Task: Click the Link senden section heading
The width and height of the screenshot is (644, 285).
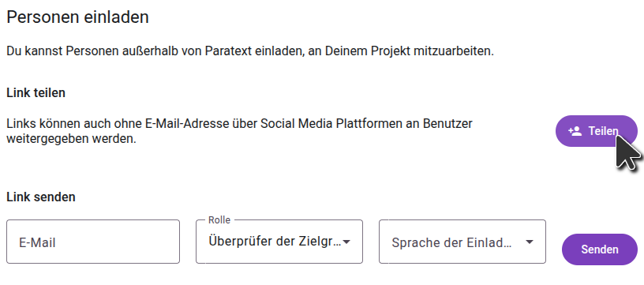Action: pyautogui.click(x=41, y=197)
